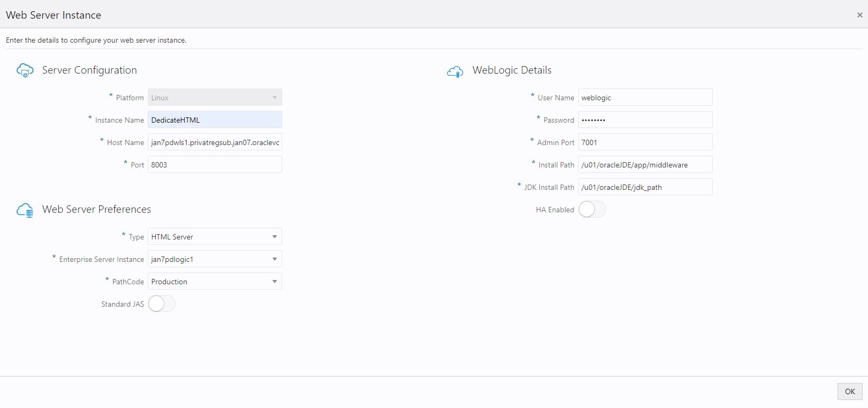
Task: Click the JDK Install Path label
Action: [549, 187]
